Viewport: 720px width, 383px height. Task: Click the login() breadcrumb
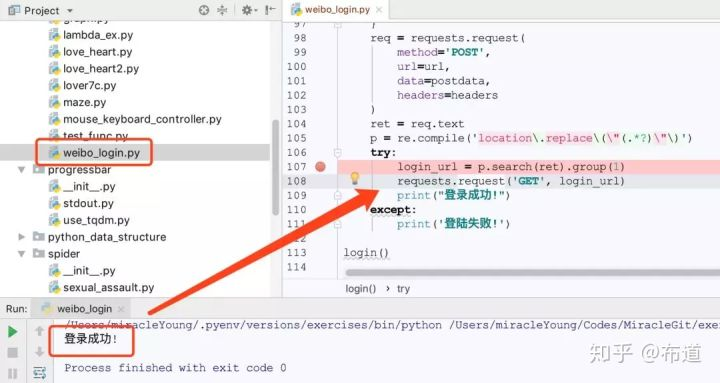pyautogui.click(x=360, y=288)
